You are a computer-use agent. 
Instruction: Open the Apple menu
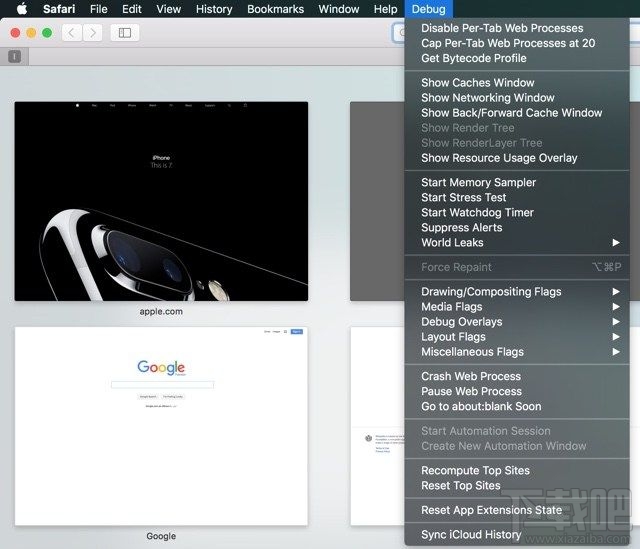pos(21,9)
